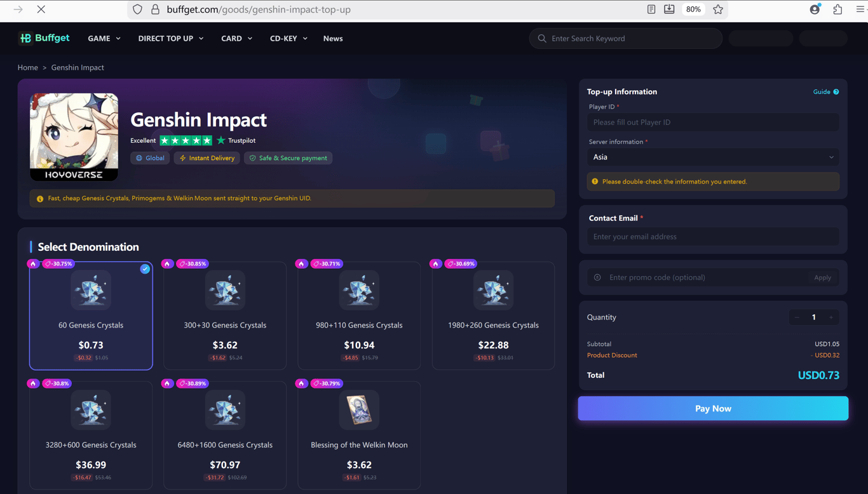Go to Home breadcrumb link
This screenshot has height=494, width=868.
click(28, 67)
